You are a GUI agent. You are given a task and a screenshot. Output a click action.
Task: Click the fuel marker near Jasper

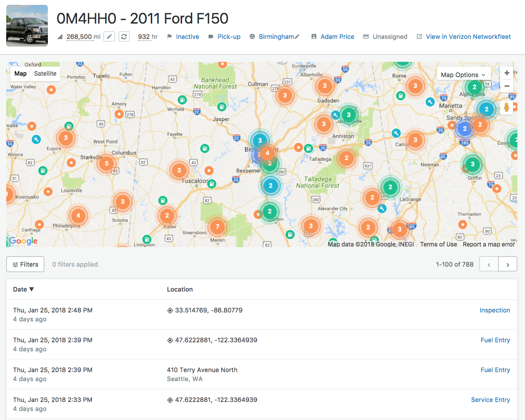click(x=222, y=107)
